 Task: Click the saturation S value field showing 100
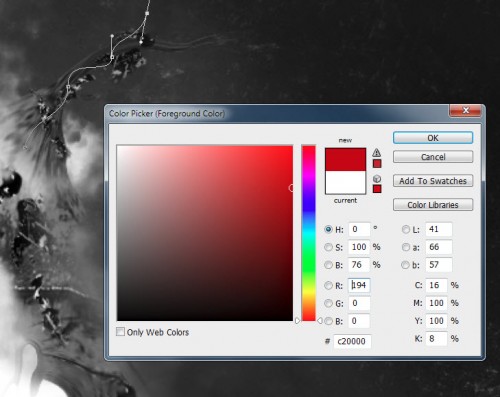359,247
